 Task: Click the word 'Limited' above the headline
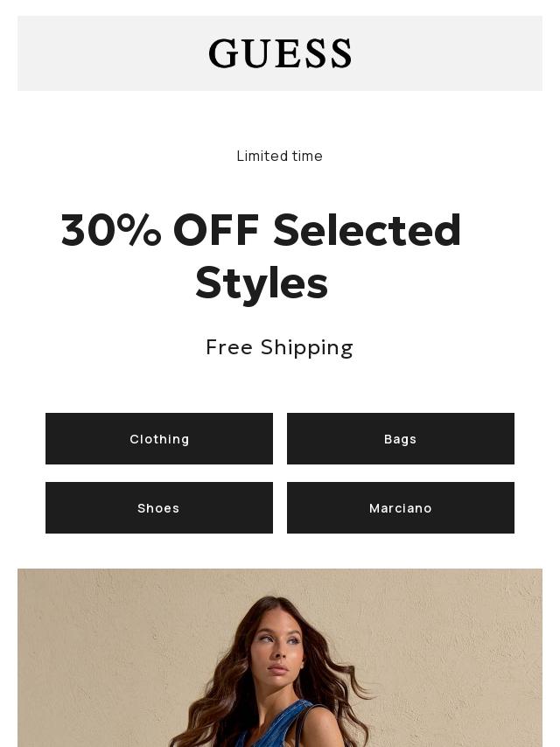click(x=262, y=156)
